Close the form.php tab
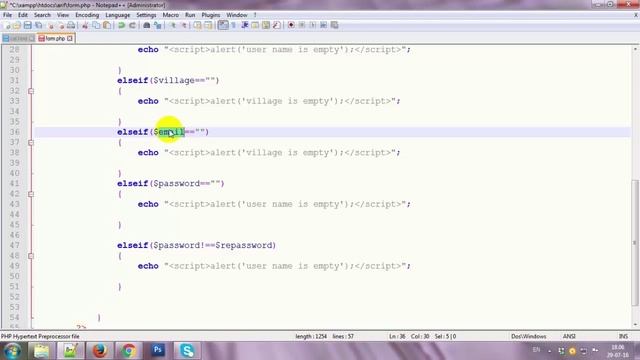This screenshot has height=360, width=640. point(70,38)
